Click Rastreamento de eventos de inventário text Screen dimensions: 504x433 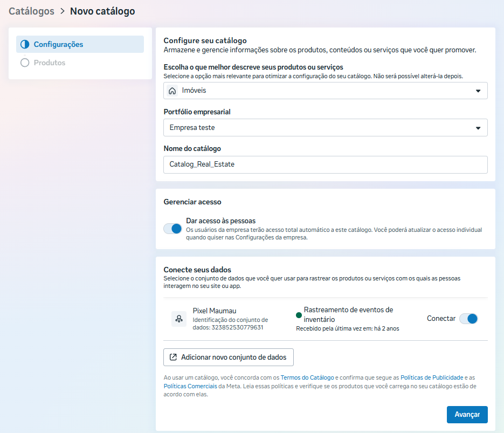(348, 315)
